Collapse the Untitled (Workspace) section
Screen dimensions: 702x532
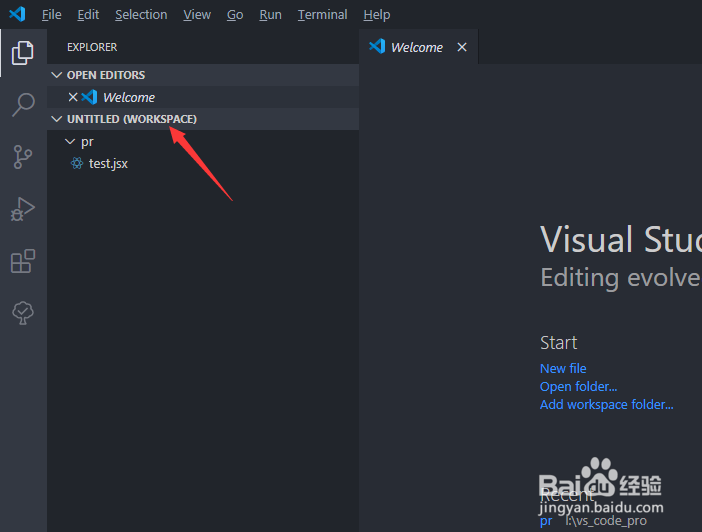[x=56, y=119]
